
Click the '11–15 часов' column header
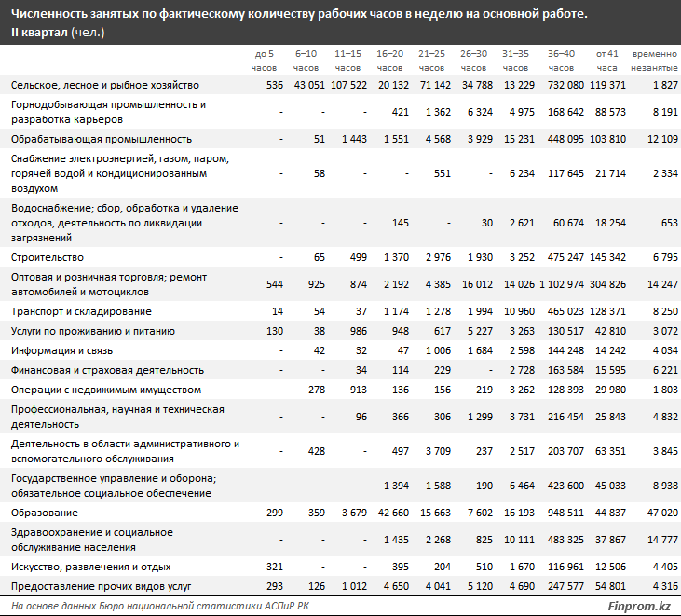tap(347, 61)
